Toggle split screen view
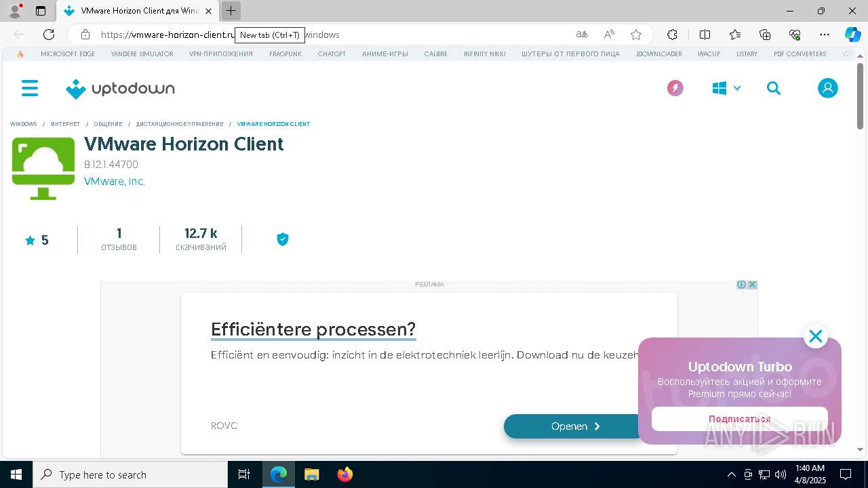Image resolution: width=868 pixels, height=488 pixels. 705,35
